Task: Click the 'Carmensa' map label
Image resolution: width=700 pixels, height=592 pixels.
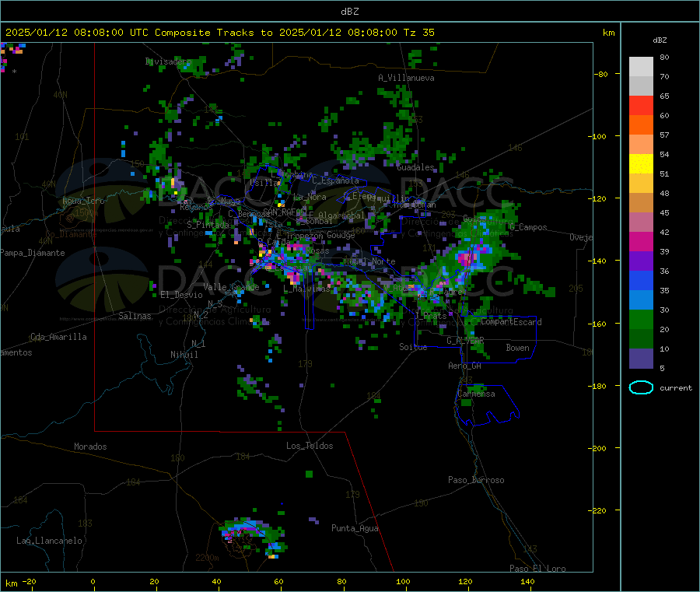Action: [x=476, y=394]
